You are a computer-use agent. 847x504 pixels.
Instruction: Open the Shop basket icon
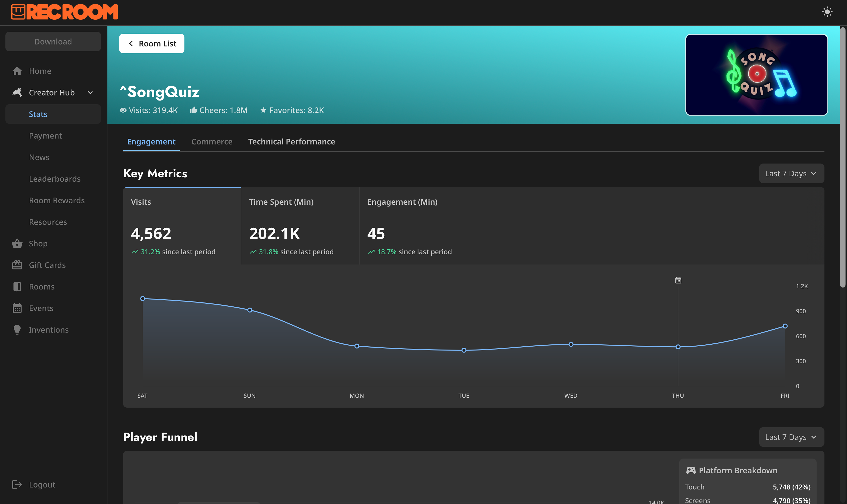tap(17, 244)
